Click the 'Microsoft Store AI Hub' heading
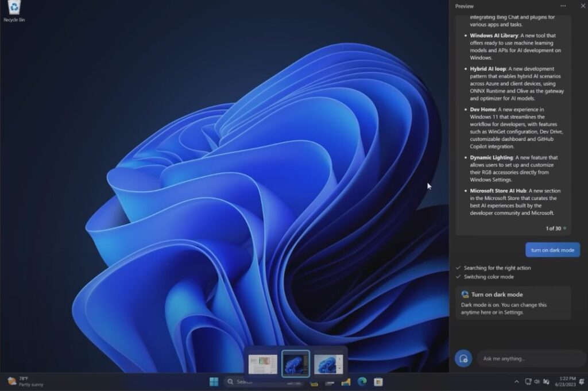Viewport: 588px width, 391px height. pyautogui.click(x=498, y=191)
